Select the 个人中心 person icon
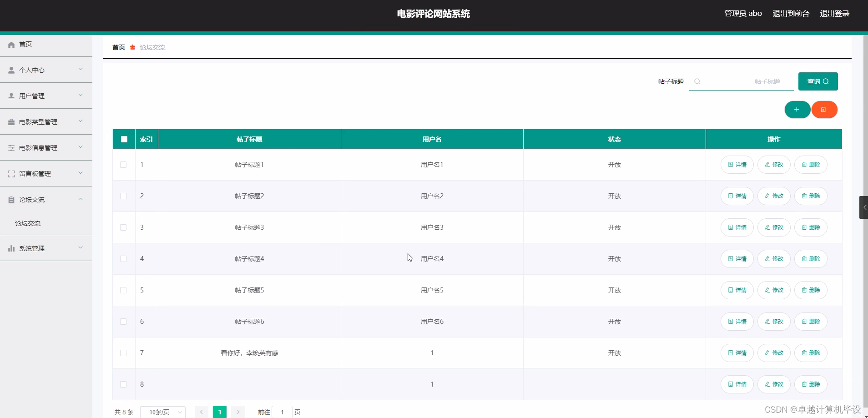 (x=11, y=70)
